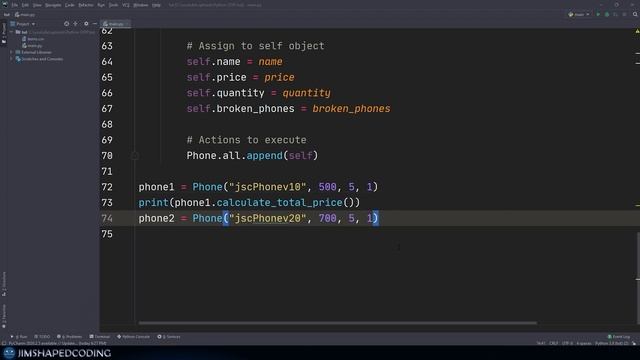Viewport: 640px width, 360px height.
Task: Open the Navigate menu
Action: click(53, 5)
